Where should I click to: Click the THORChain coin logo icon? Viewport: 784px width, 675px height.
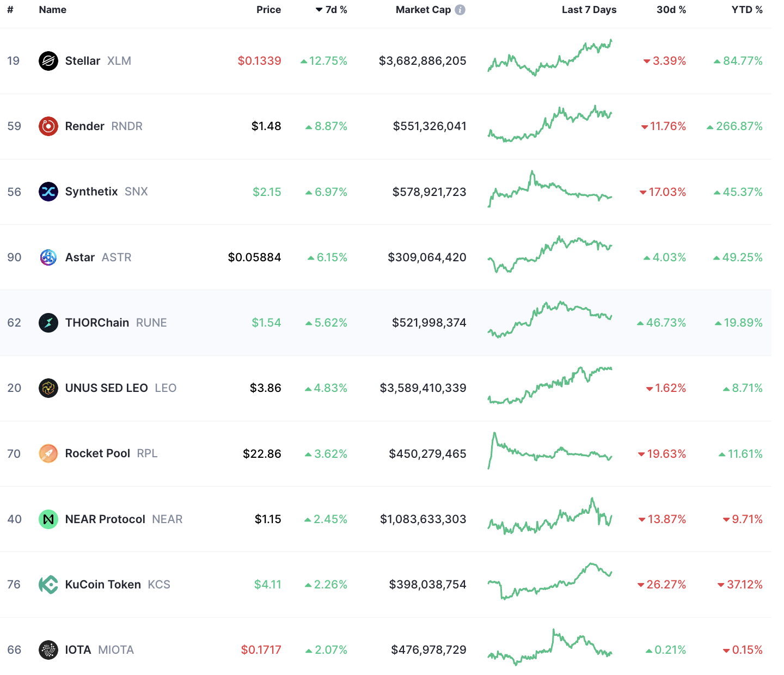(48, 323)
